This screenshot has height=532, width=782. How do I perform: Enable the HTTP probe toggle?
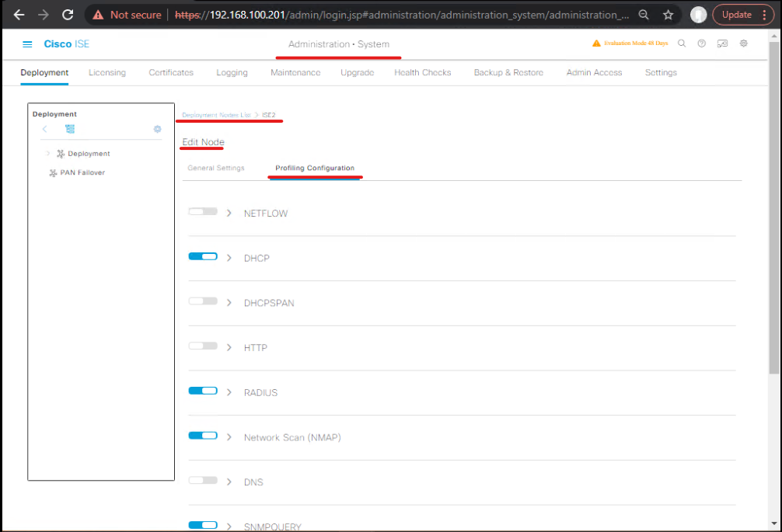pos(203,346)
